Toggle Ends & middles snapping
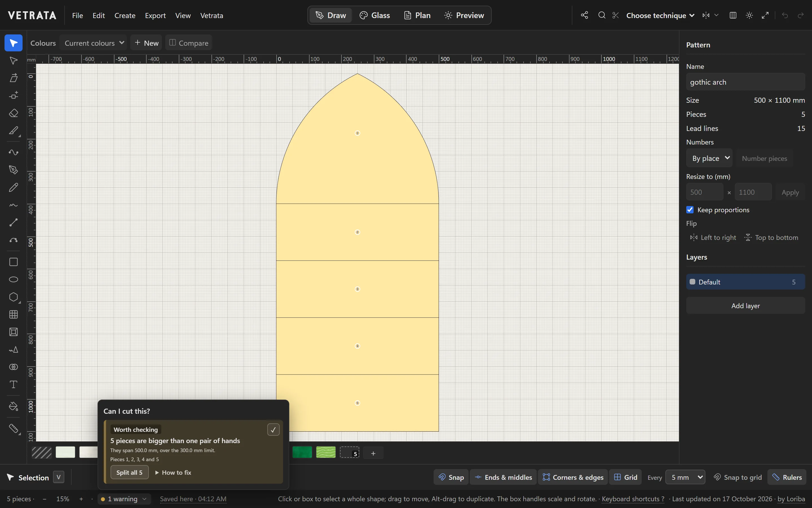The width and height of the screenshot is (812, 508). (x=503, y=477)
